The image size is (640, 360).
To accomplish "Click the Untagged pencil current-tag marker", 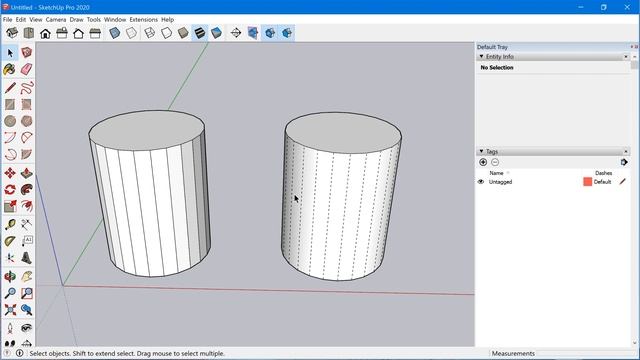I will click(622, 182).
